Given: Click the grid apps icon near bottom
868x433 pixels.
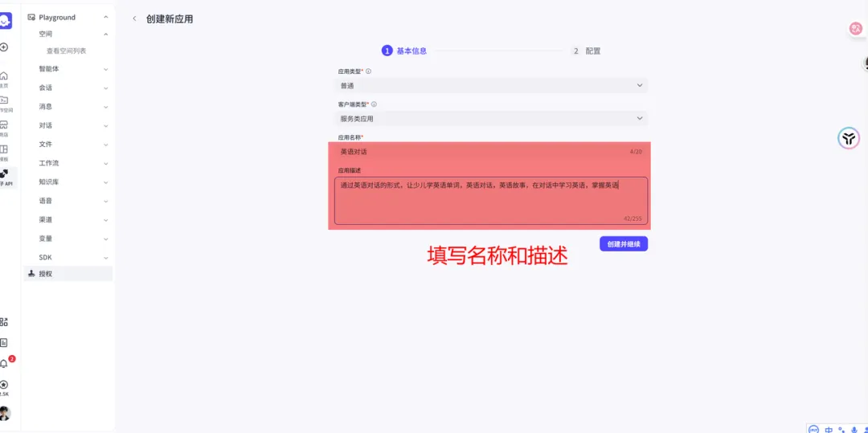Looking at the screenshot, I should coord(4,322).
